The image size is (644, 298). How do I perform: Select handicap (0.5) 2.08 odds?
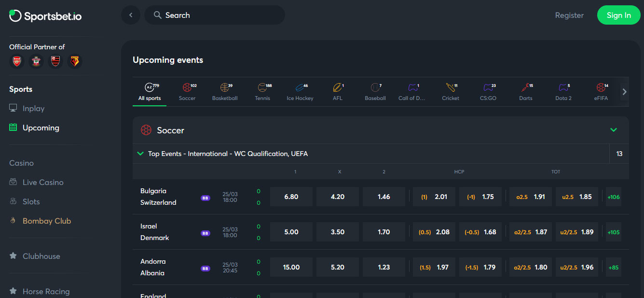[x=434, y=232]
